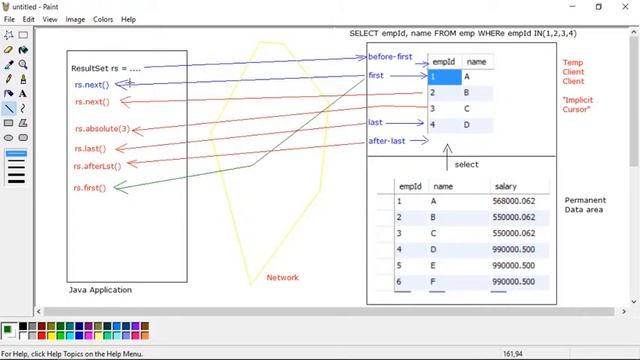Pick the bright yellow color swatch
Screen dimensions: 640x360
pyautogui.click(x=51, y=336)
